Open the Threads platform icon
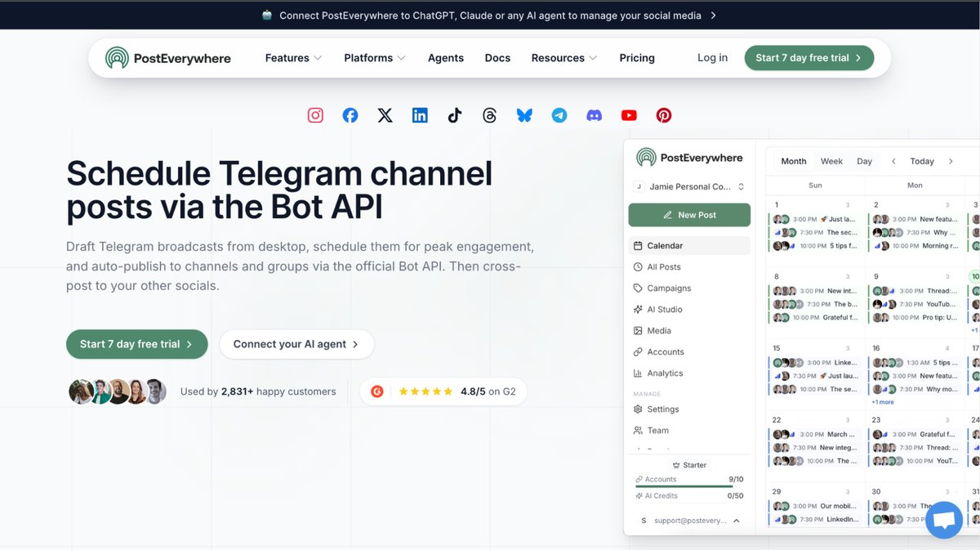Viewport: 980px width, 550px height. coord(489,115)
